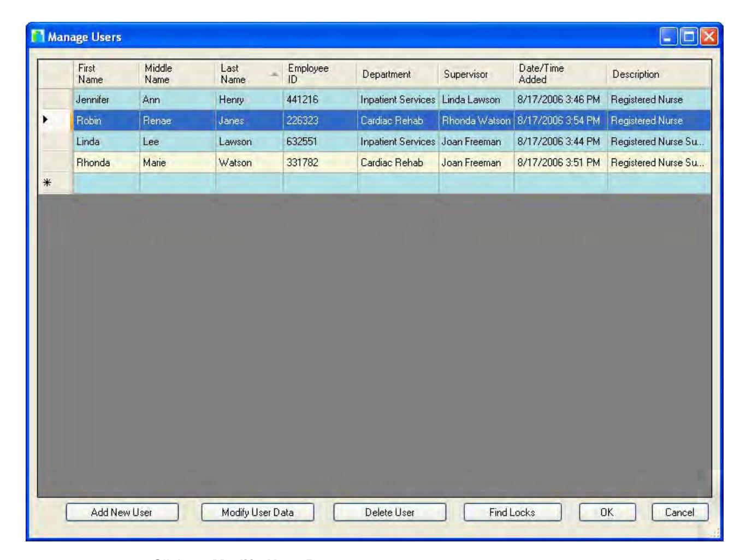Image resolution: width=746 pixels, height=560 pixels.
Task: Click the last name cell Janes
Action: [x=249, y=121]
